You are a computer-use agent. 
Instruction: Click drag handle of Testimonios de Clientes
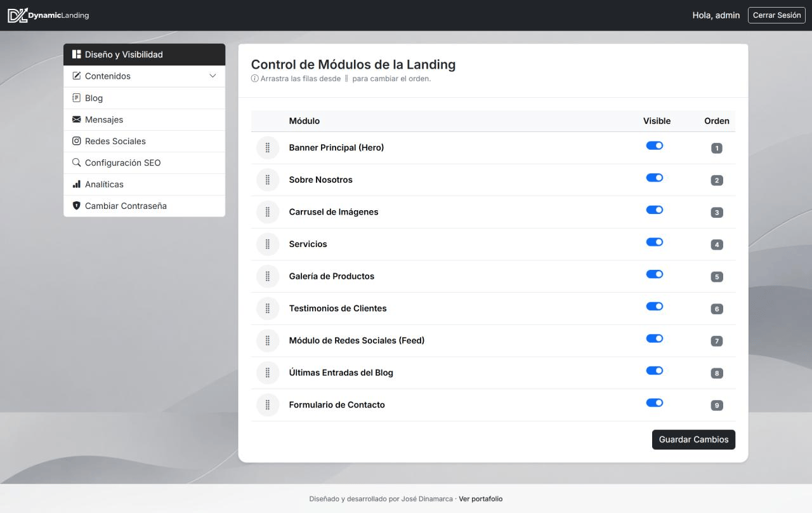click(x=268, y=309)
